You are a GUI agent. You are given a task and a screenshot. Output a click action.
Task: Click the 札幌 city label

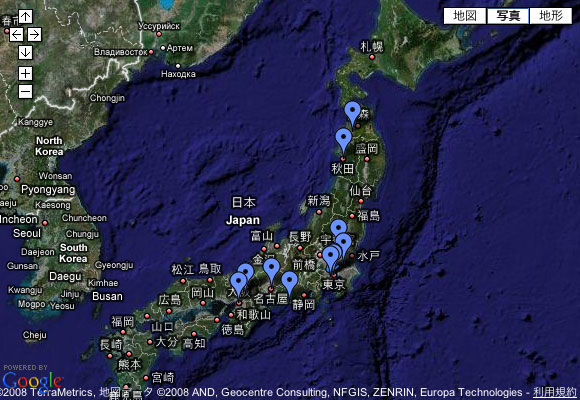pyautogui.click(x=372, y=47)
